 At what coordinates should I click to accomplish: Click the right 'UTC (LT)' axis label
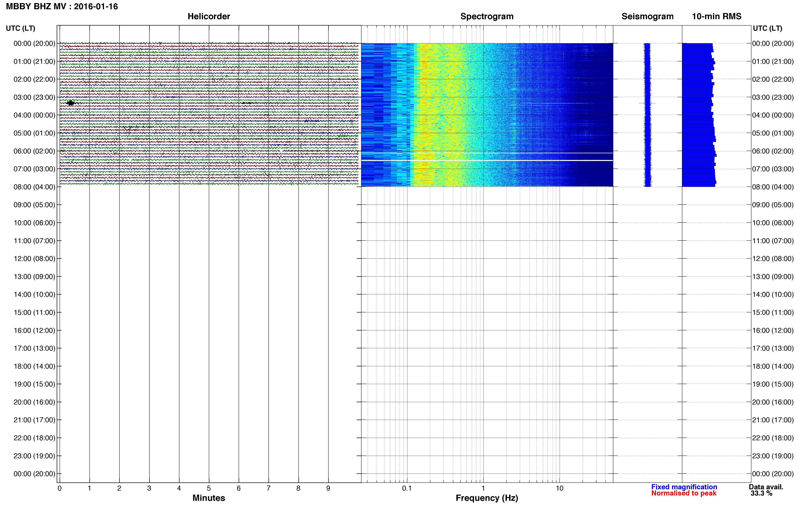coord(767,28)
